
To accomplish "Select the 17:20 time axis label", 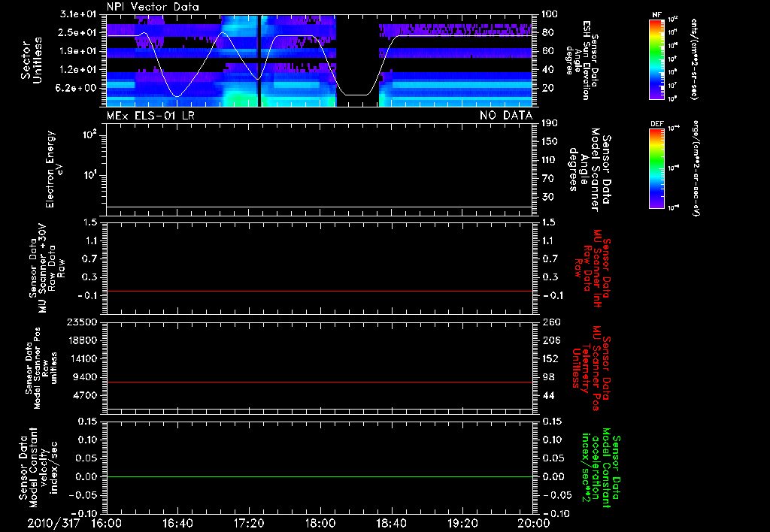I will 249,523.
